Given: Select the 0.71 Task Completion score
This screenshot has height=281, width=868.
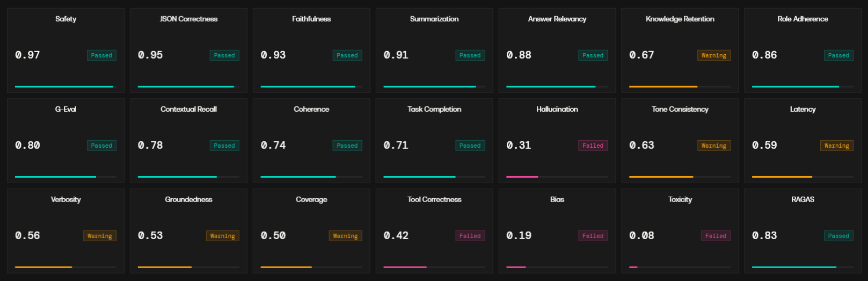Looking at the screenshot, I should (396, 145).
